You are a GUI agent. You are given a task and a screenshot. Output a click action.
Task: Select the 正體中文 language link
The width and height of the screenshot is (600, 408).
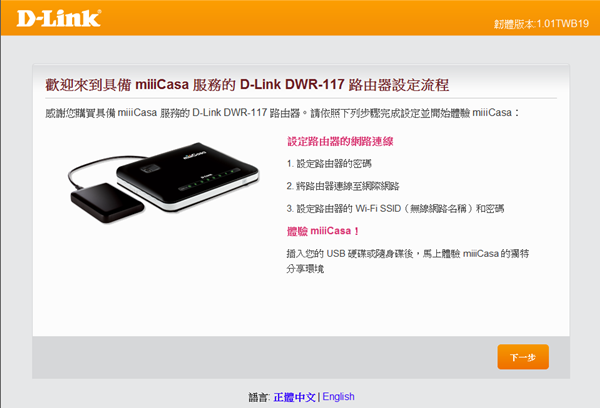pyautogui.click(x=294, y=397)
